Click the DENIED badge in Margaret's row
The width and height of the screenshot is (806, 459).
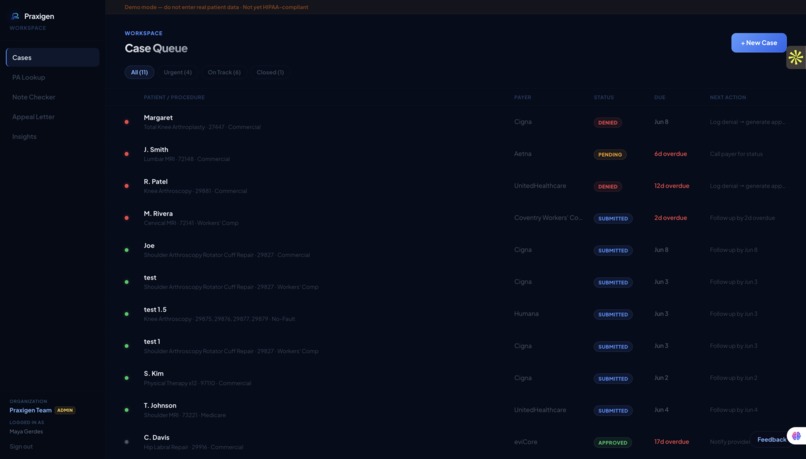(x=608, y=123)
